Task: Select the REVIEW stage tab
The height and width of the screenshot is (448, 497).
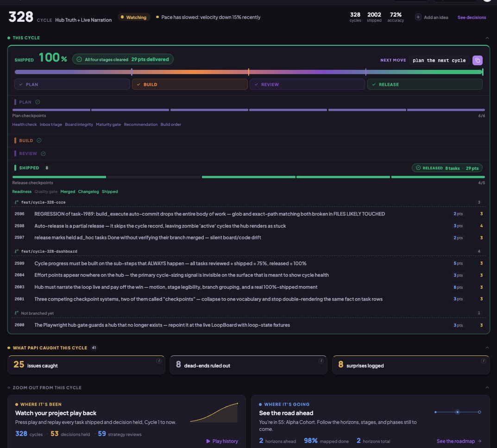Action: point(307,85)
